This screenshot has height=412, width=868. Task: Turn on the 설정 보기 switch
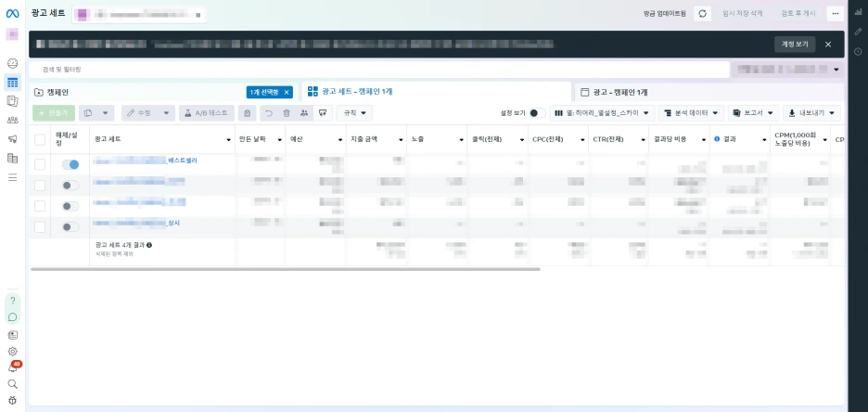pyautogui.click(x=536, y=113)
